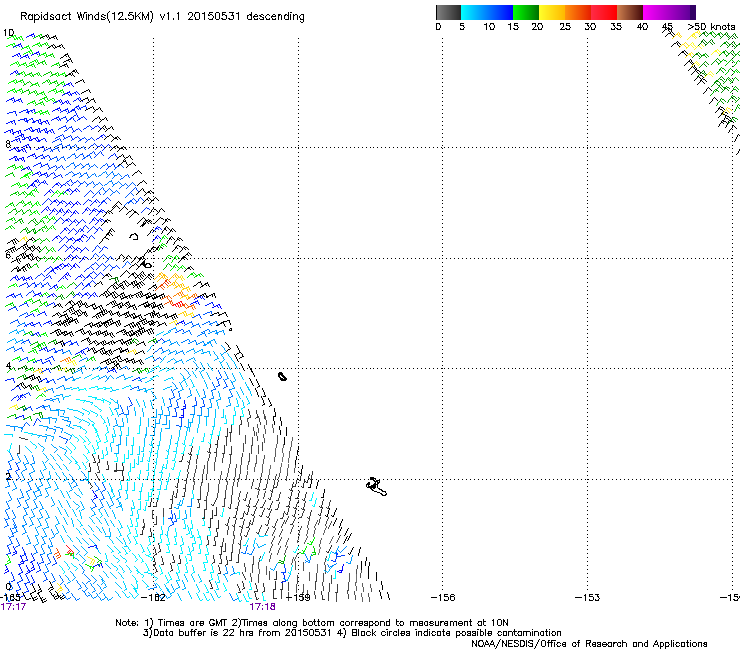Image resolution: width=740 pixels, height=650 pixels.
Task: Select the latitude '8' axis label
Action: click(8, 144)
